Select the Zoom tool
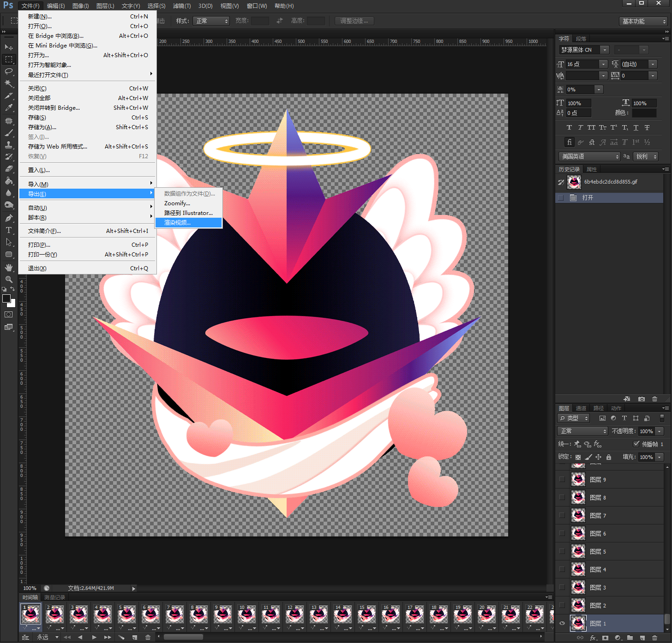 pyautogui.click(x=9, y=279)
